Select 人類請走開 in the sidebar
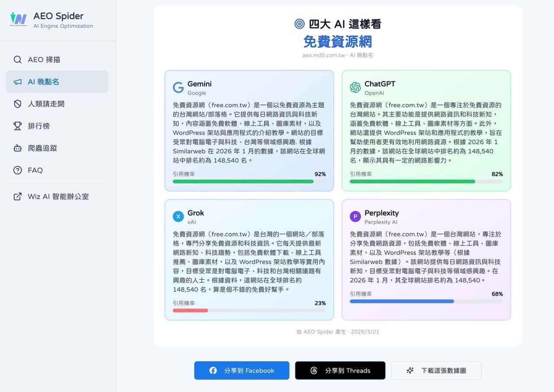554x392 pixels. (46, 104)
